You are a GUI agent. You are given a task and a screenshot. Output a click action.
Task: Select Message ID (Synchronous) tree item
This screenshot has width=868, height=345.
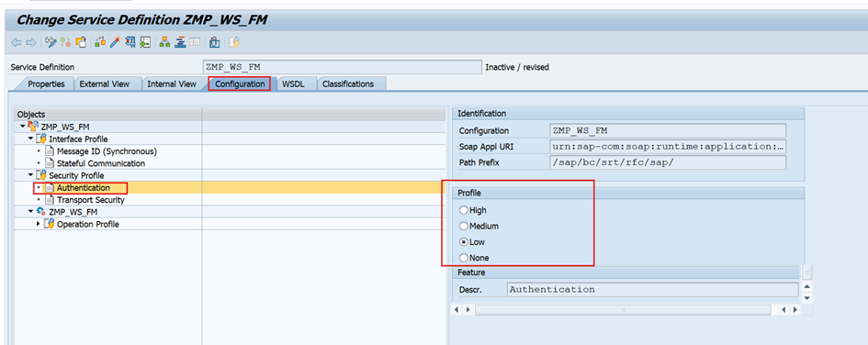(x=107, y=150)
